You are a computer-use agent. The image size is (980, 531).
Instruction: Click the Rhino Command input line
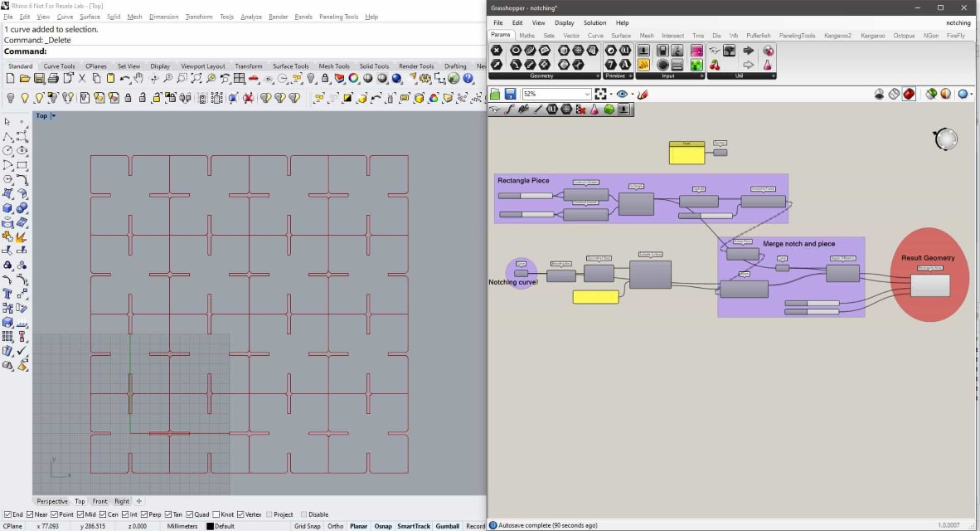click(243, 51)
